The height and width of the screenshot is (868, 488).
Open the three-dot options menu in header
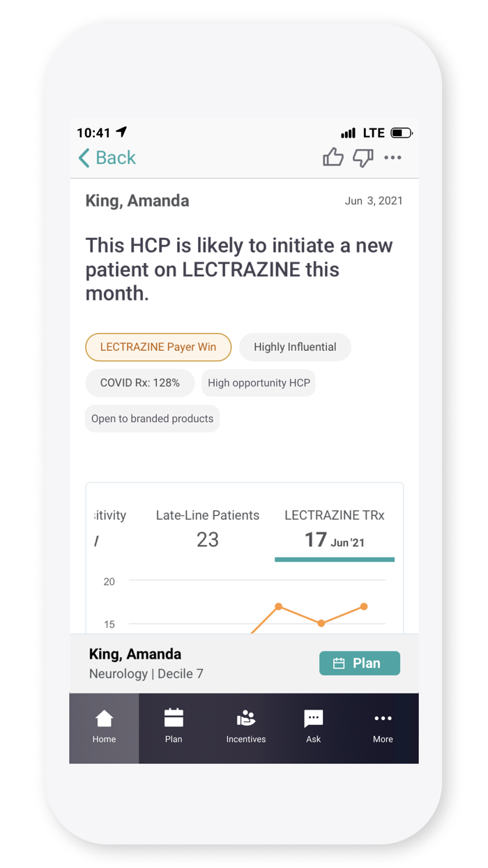392,158
